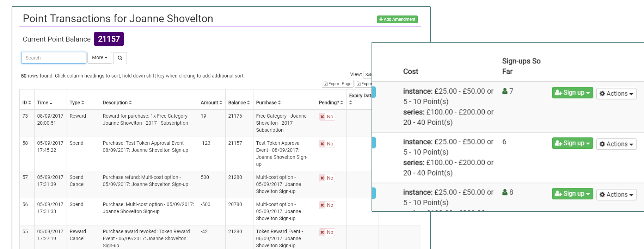Image resolution: width=644 pixels, height=249 pixels.
Task: Toggle Pending 'No' for transaction 57
Action: pyautogui.click(x=327, y=178)
